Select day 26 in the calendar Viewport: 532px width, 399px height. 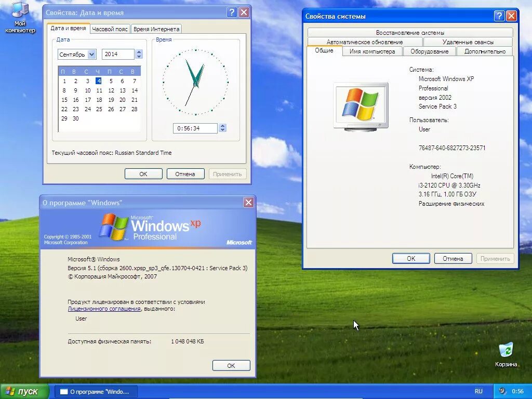111,109
